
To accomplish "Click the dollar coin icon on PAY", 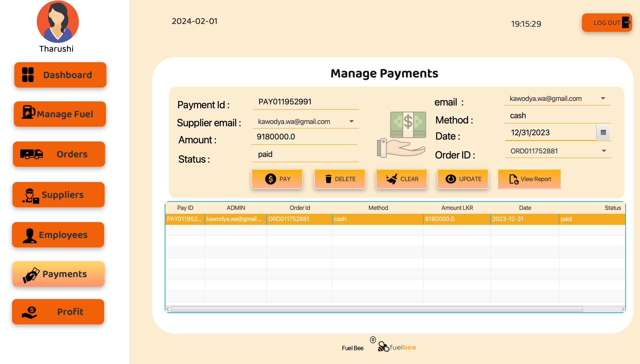I will (x=270, y=179).
